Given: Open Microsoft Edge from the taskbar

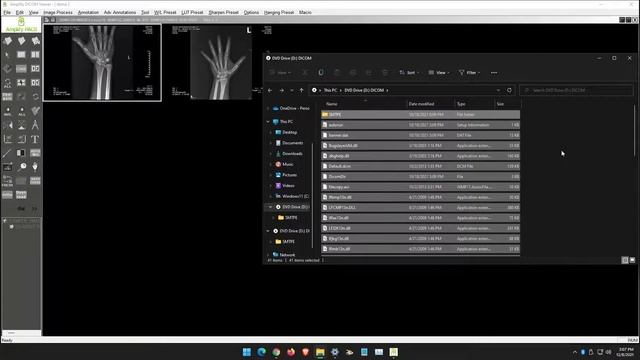Looking at the screenshot, I should [262, 352].
